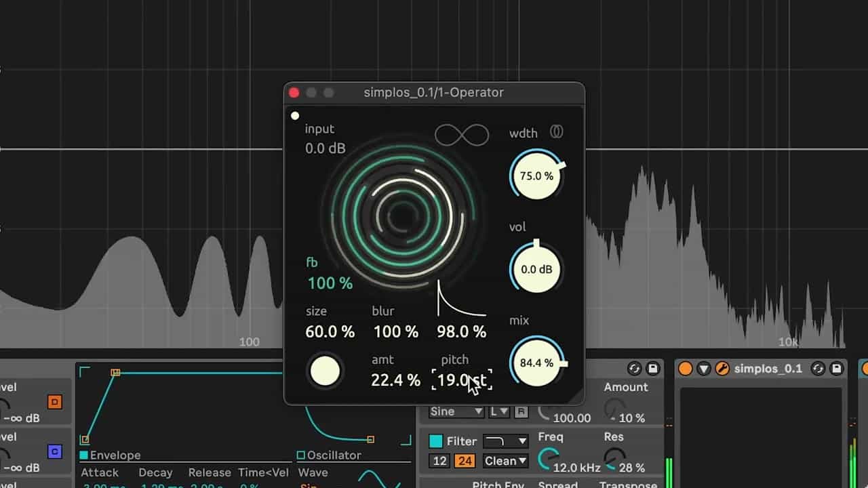Click the hot-swap preset icon on simplos_0.1 device
This screenshot has width=868, height=488.
click(818, 369)
